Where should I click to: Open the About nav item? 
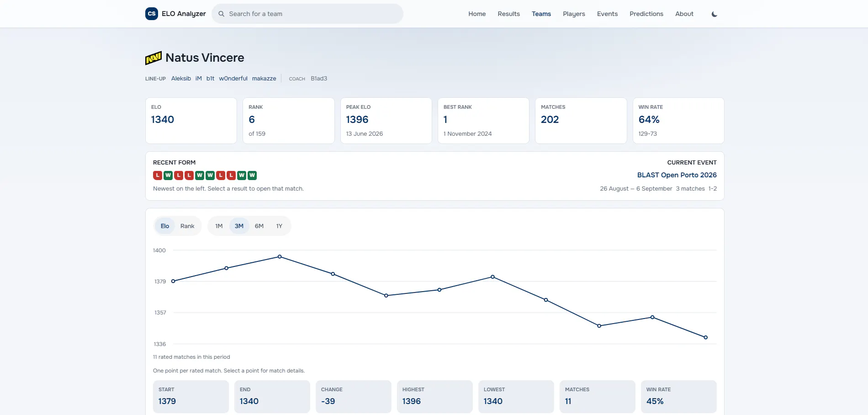pyautogui.click(x=684, y=14)
